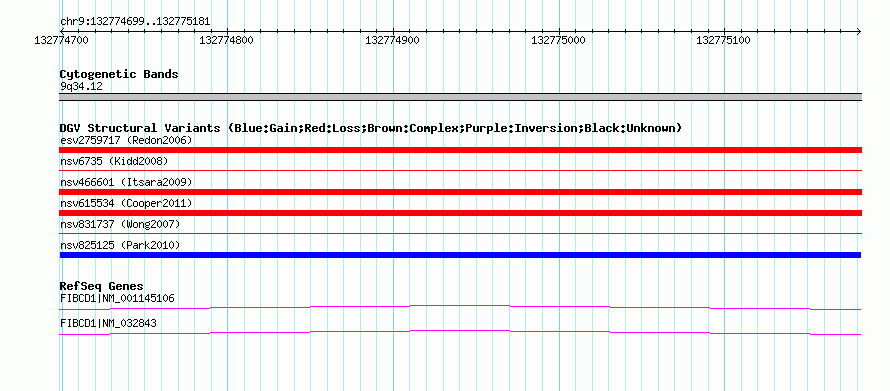Image resolution: width=890 pixels, height=391 pixels.
Task: Click the 9q34.12 band label
Action: pyautogui.click(x=81, y=87)
